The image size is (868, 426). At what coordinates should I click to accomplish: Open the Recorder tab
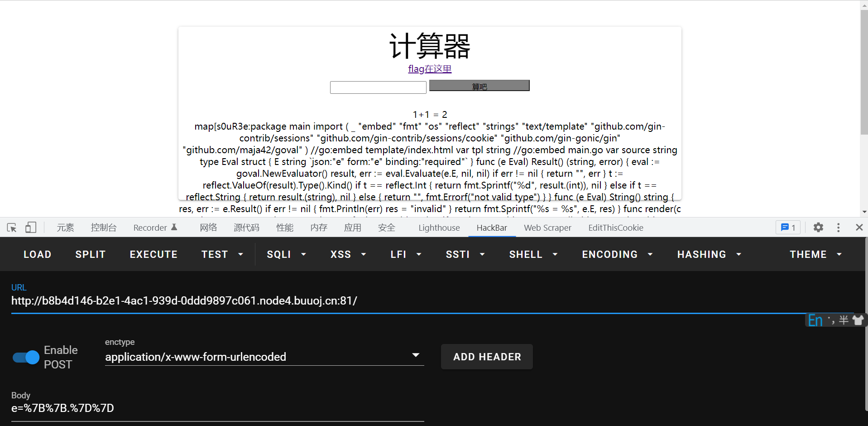(155, 228)
